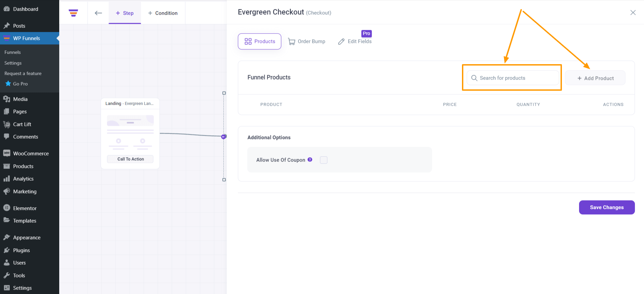Enable the Allow Use Of Coupon checkbox
This screenshot has width=644, height=294.
[324, 160]
